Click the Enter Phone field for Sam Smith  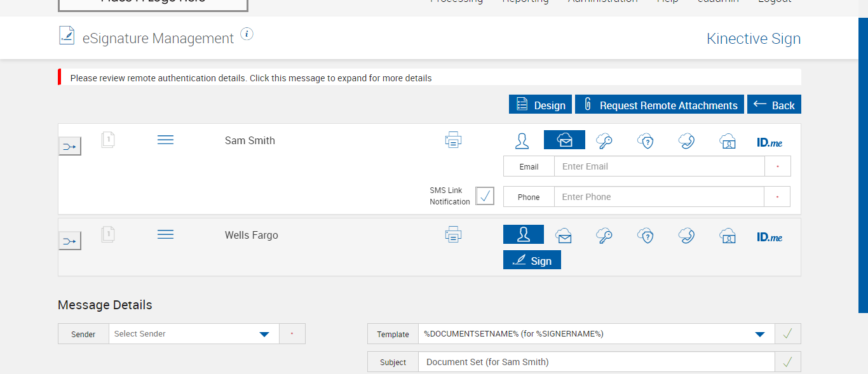[659, 197]
